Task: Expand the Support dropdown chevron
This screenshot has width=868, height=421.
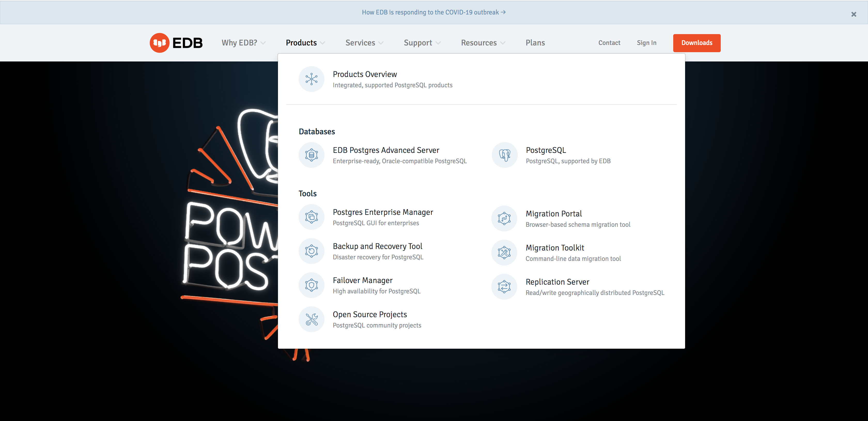Action: pos(438,43)
